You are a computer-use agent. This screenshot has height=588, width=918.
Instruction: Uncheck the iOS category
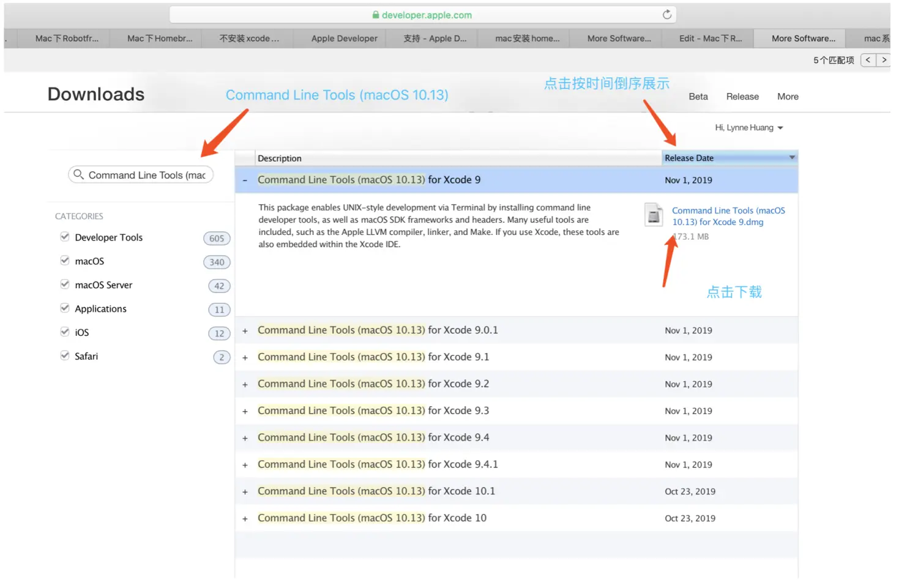point(65,332)
